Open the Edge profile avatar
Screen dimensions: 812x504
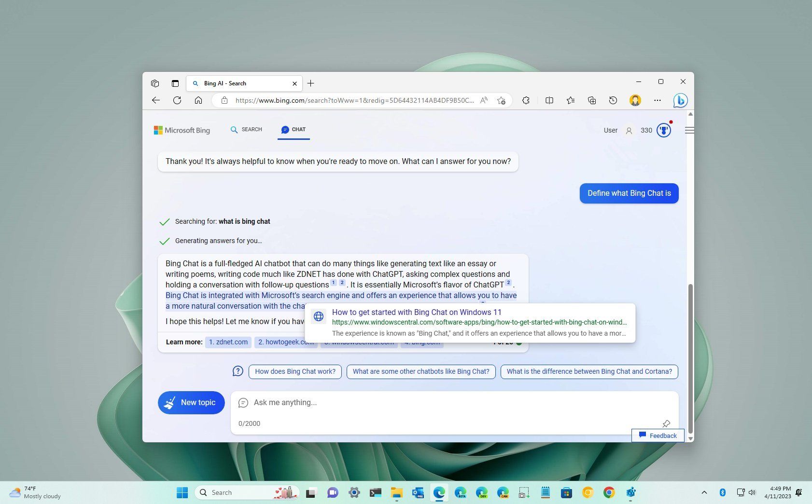(x=635, y=100)
